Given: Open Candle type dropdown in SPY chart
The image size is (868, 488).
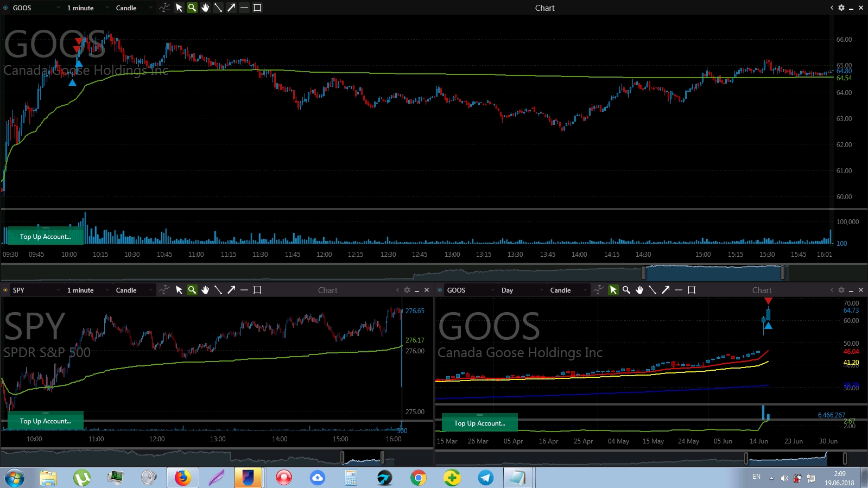Looking at the screenshot, I should pyautogui.click(x=134, y=290).
